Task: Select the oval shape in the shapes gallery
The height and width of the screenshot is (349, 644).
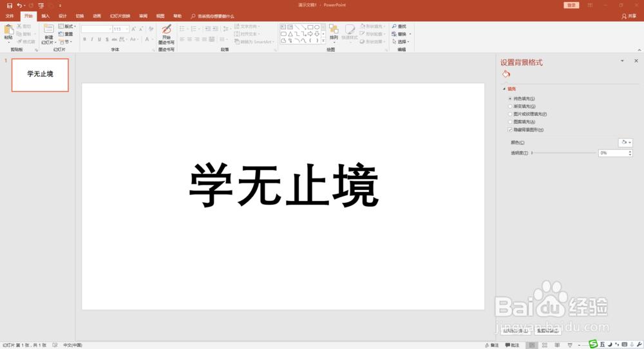Action: (x=317, y=28)
